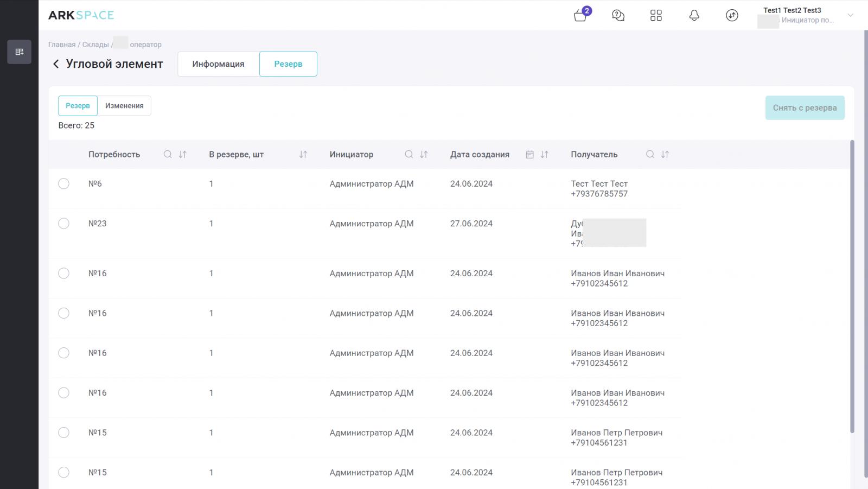Sort by the Дата создания column
868x489 pixels.
(x=545, y=155)
